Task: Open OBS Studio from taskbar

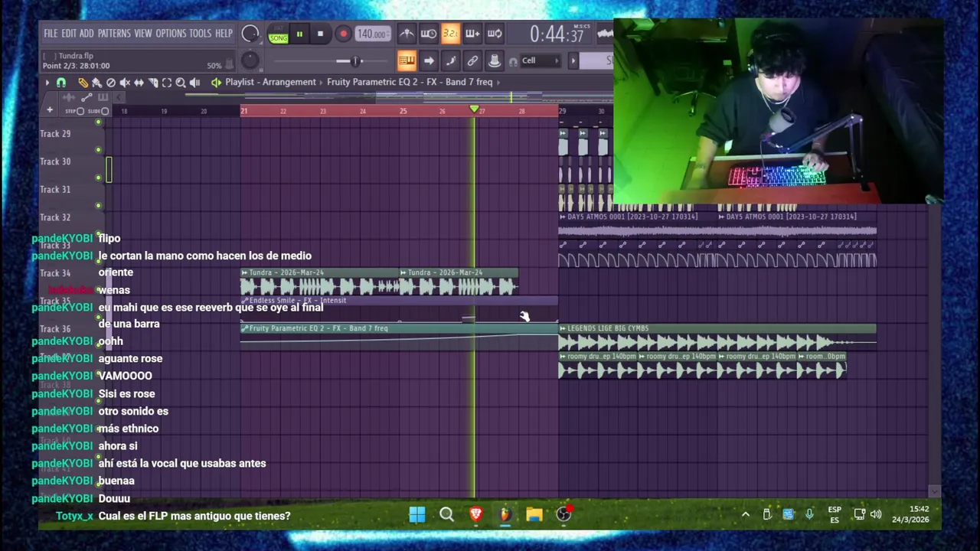Action: tap(563, 515)
